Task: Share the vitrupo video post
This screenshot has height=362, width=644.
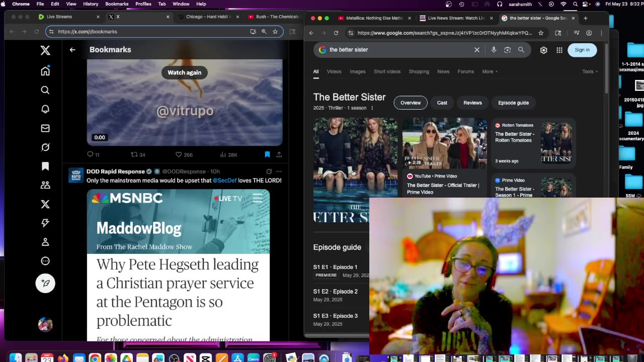Action: click(x=279, y=154)
